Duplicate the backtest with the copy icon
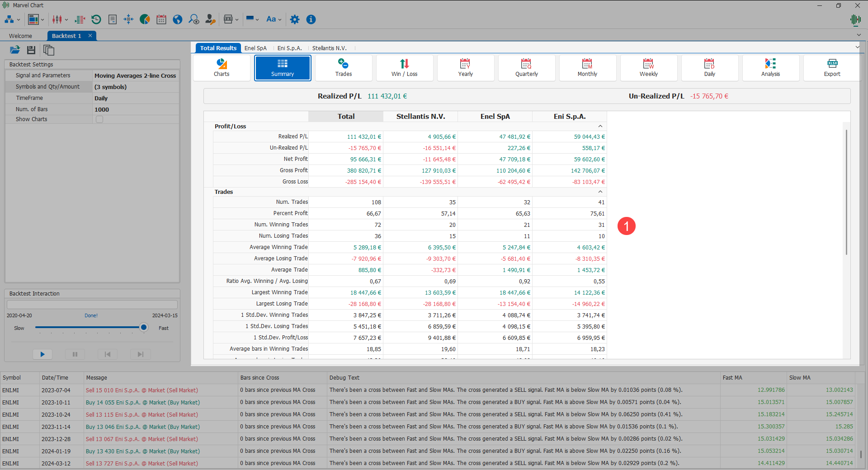The width and height of the screenshot is (868, 470). tap(48, 50)
